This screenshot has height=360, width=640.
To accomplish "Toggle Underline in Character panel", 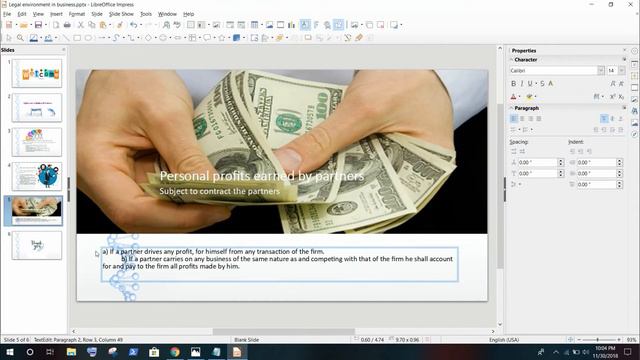I will point(530,84).
